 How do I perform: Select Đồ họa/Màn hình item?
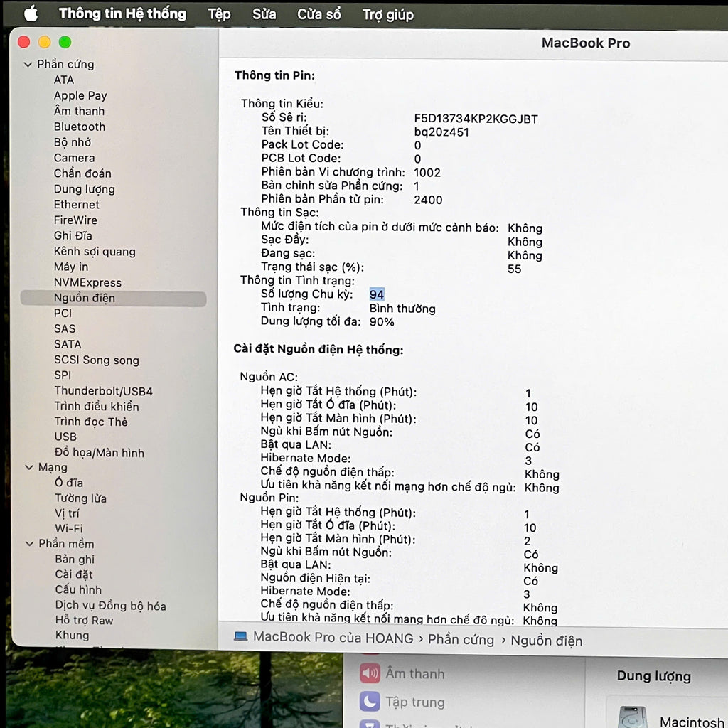pyautogui.click(x=100, y=453)
